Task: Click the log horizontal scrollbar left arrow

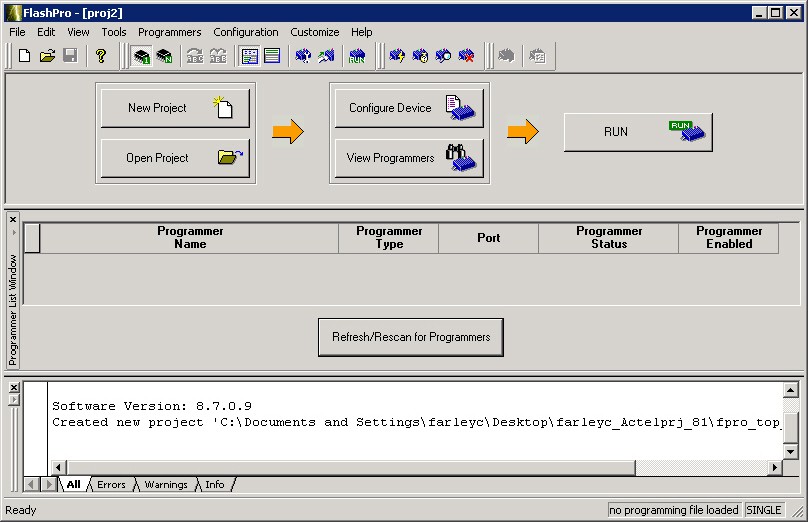Action: (x=58, y=467)
